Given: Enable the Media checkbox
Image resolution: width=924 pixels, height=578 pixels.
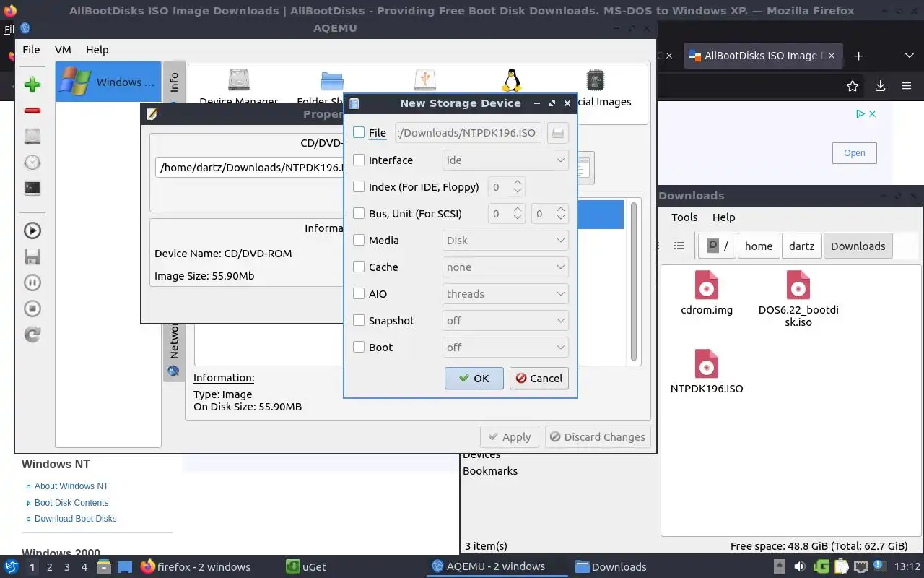Looking at the screenshot, I should coord(359,241).
